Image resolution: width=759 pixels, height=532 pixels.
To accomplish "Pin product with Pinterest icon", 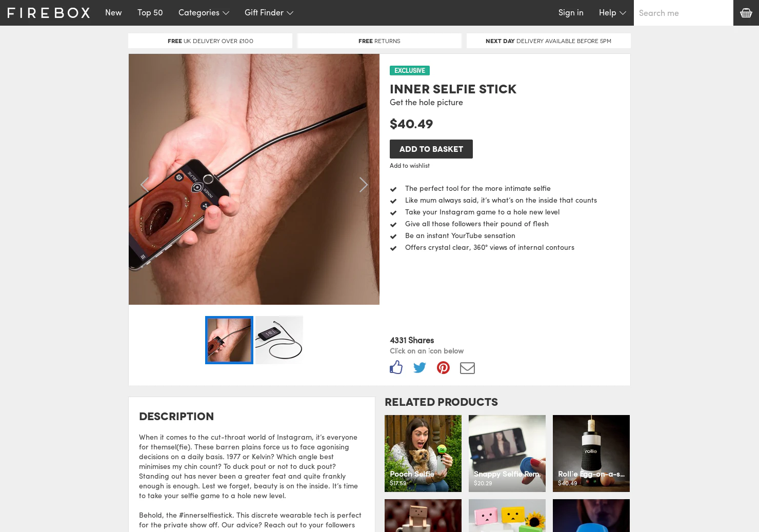I will click(x=443, y=367).
